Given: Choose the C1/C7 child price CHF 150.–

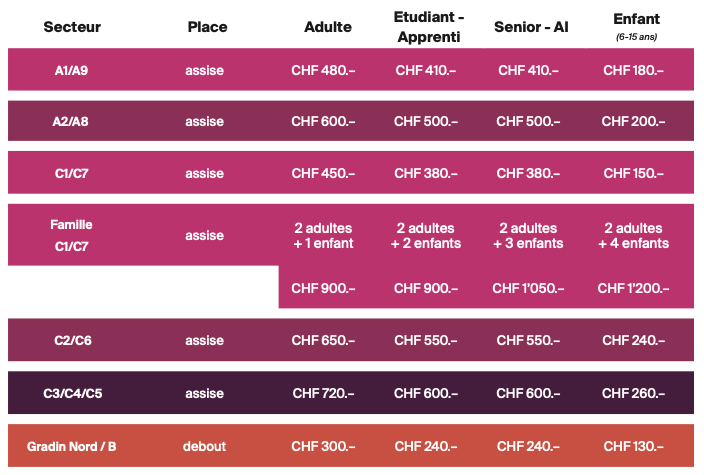Looking at the screenshot, I should (633, 173).
